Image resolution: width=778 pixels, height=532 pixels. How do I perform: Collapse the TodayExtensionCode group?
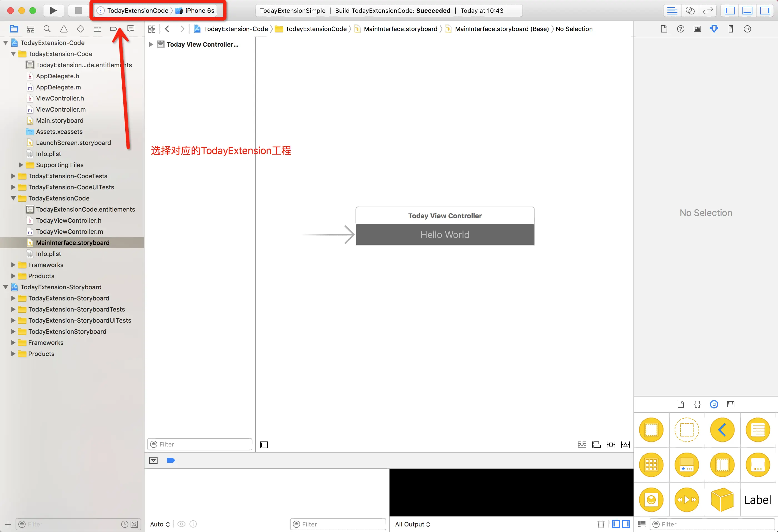[13, 199]
